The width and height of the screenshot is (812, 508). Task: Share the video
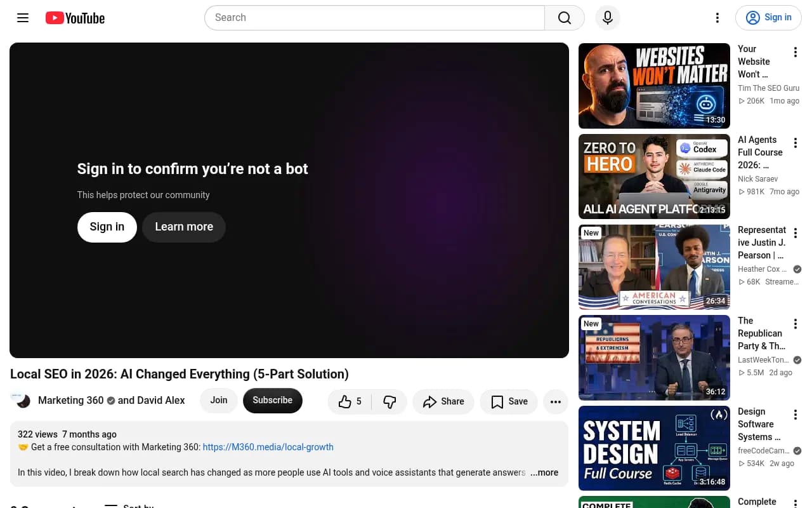[443, 401]
